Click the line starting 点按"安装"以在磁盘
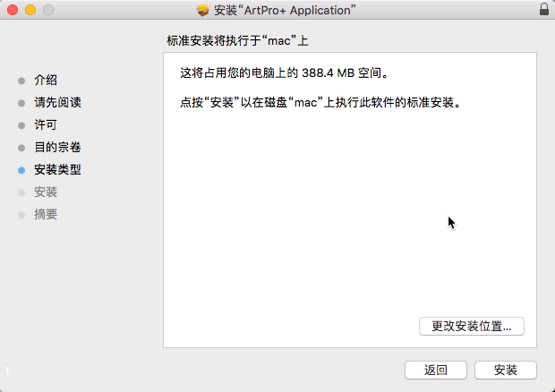Viewport: 555px width, 392px height. (x=321, y=103)
